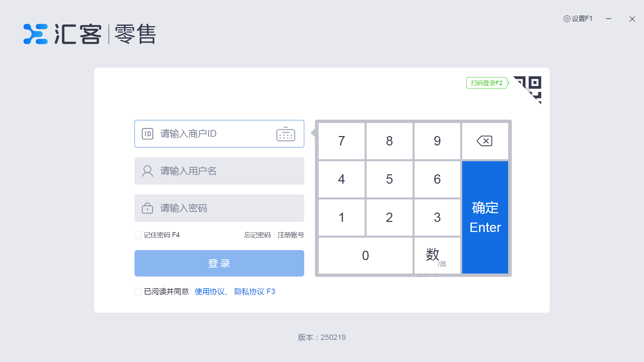Focus the 请输入用户名 username input field

219,171
